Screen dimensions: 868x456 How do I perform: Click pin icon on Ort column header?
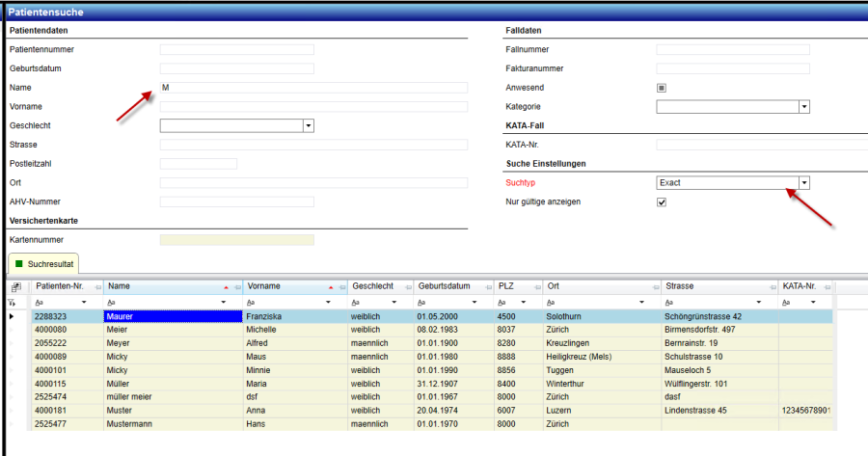(x=654, y=286)
